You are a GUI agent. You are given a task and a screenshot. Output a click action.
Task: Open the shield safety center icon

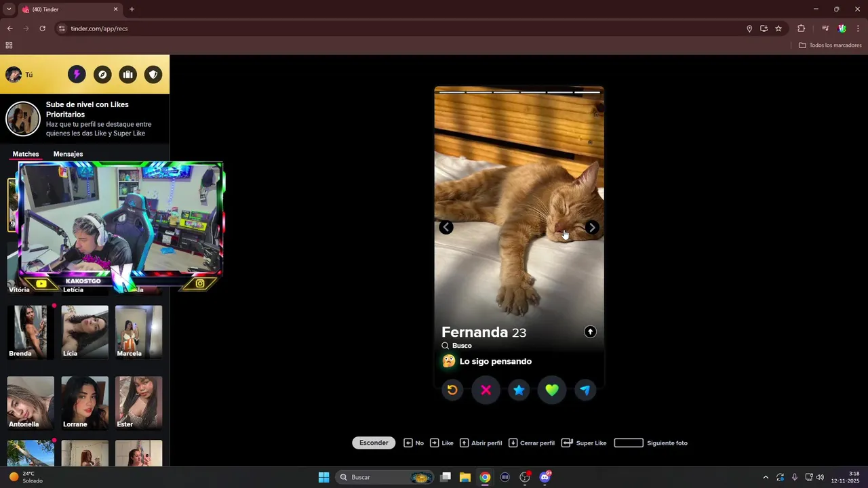pos(153,75)
